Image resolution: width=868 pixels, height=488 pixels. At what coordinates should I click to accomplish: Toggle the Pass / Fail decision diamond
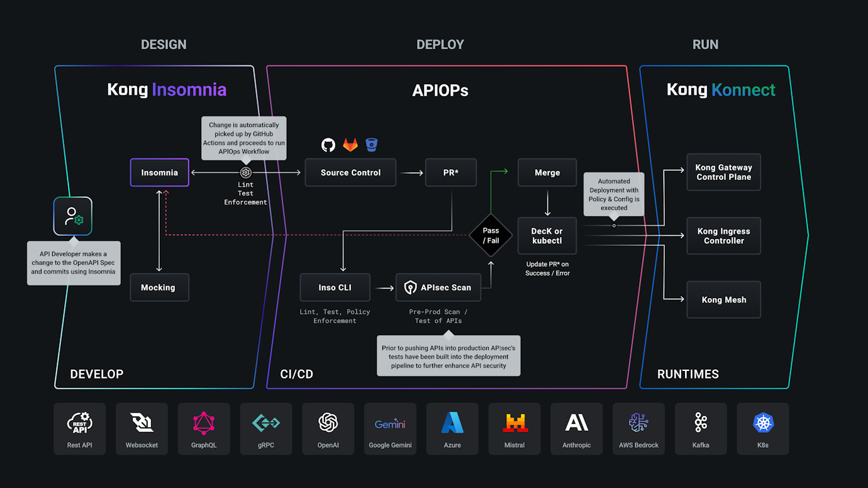[x=491, y=235]
